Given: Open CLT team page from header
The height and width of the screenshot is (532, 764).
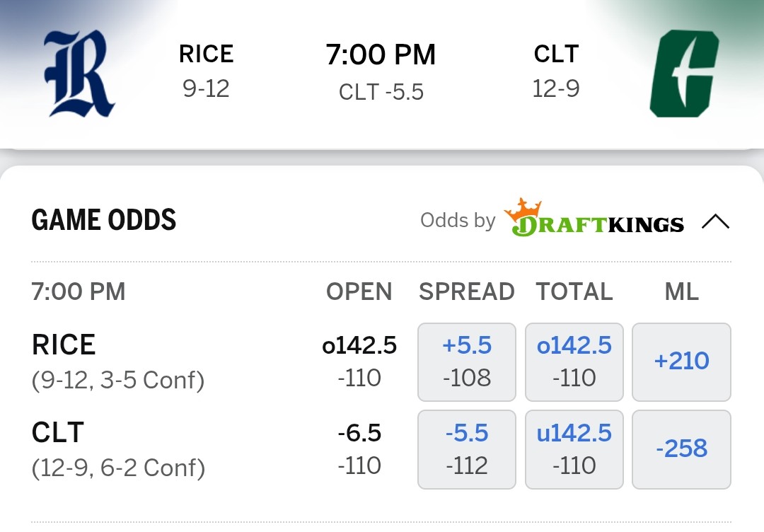Looking at the screenshot, I should 556,54.
